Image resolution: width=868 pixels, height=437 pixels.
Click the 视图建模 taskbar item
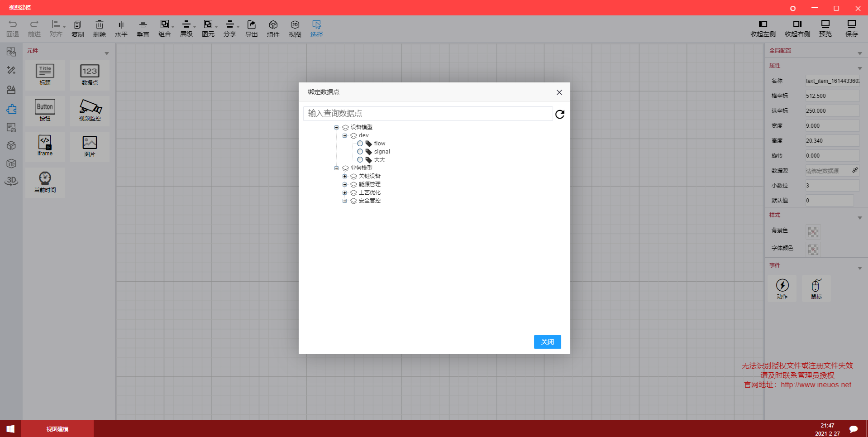[x=57, y=429]
